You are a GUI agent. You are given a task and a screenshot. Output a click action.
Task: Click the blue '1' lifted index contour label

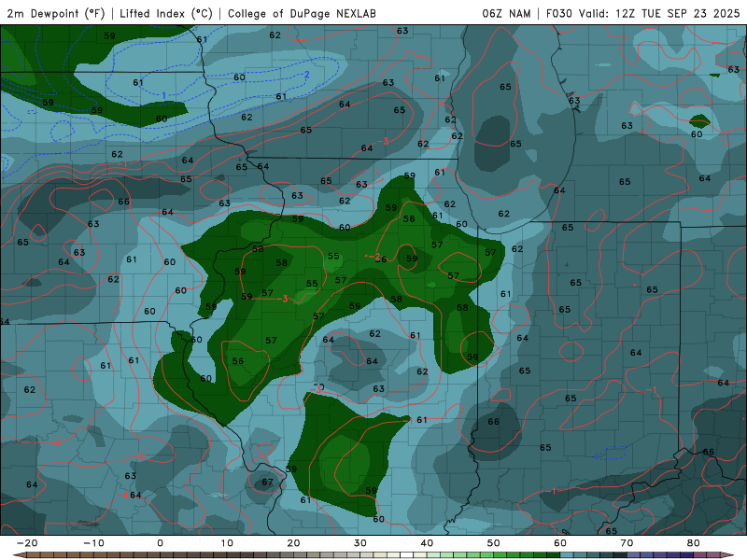point(164,96)
